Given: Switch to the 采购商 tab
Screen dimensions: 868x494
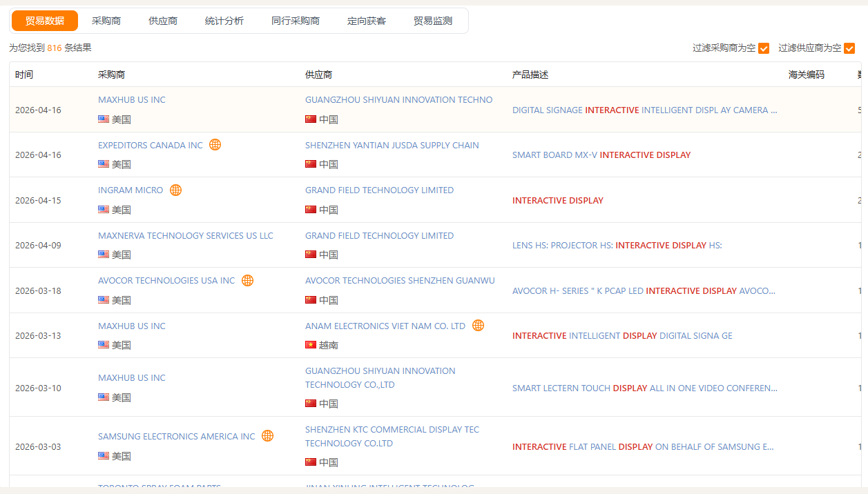Looking at the screenshot, I should [106, 21].
